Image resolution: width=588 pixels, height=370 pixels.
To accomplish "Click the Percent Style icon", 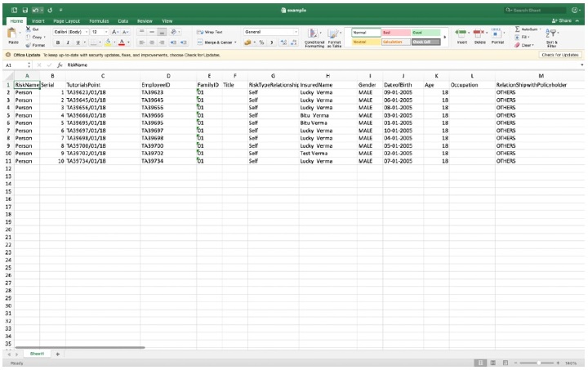I will tap(261, 42).
